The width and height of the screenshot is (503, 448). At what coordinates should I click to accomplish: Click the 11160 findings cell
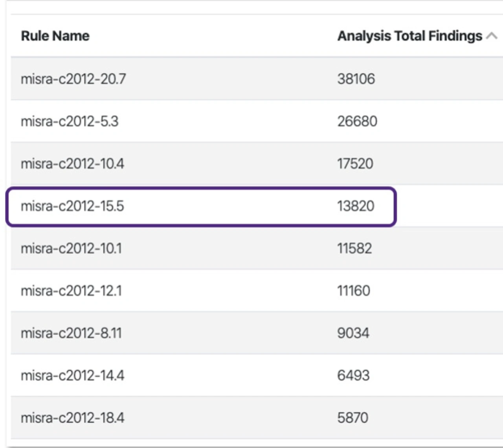[x=353, y=291]
